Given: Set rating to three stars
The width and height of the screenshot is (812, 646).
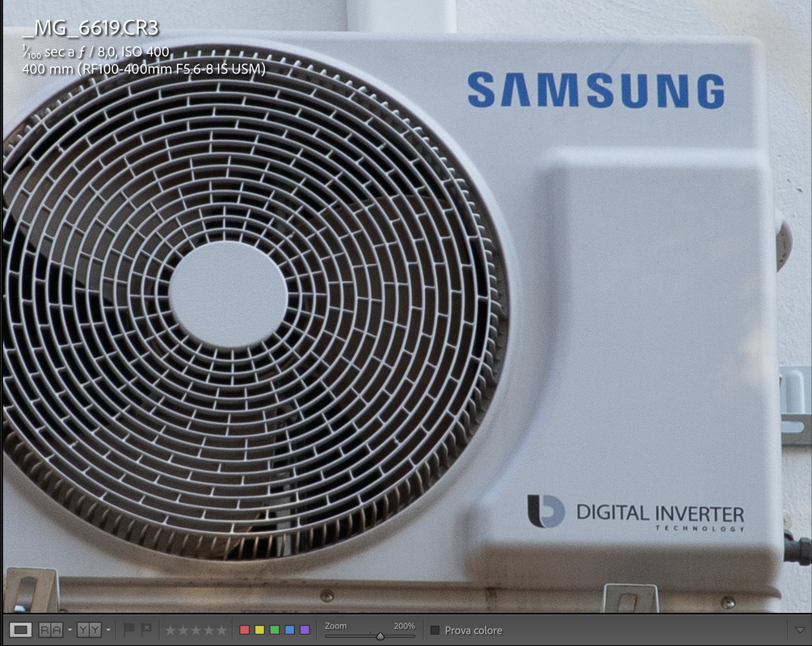Looking at the screenshot, I should 196,630.
